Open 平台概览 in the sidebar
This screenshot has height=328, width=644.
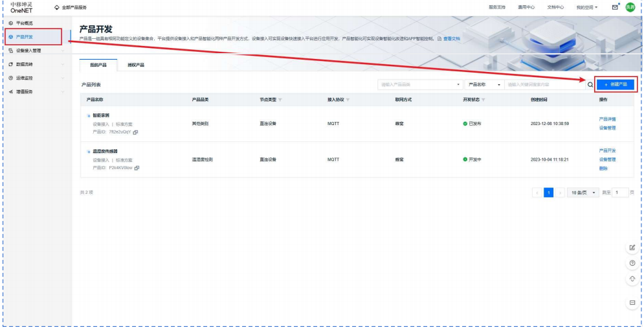[24, 23]
